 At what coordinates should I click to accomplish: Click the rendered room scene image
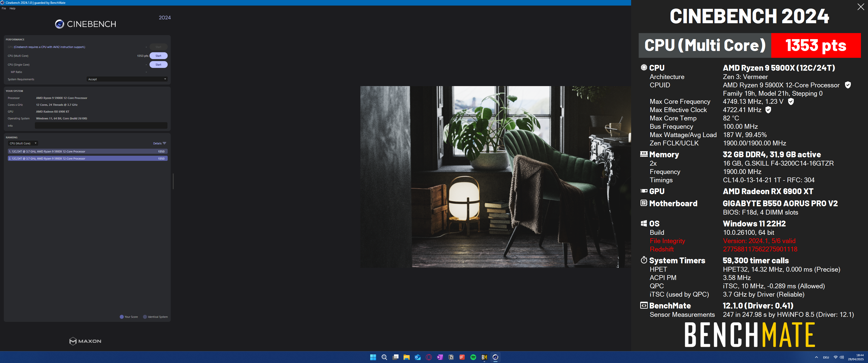tap(495, 177)
